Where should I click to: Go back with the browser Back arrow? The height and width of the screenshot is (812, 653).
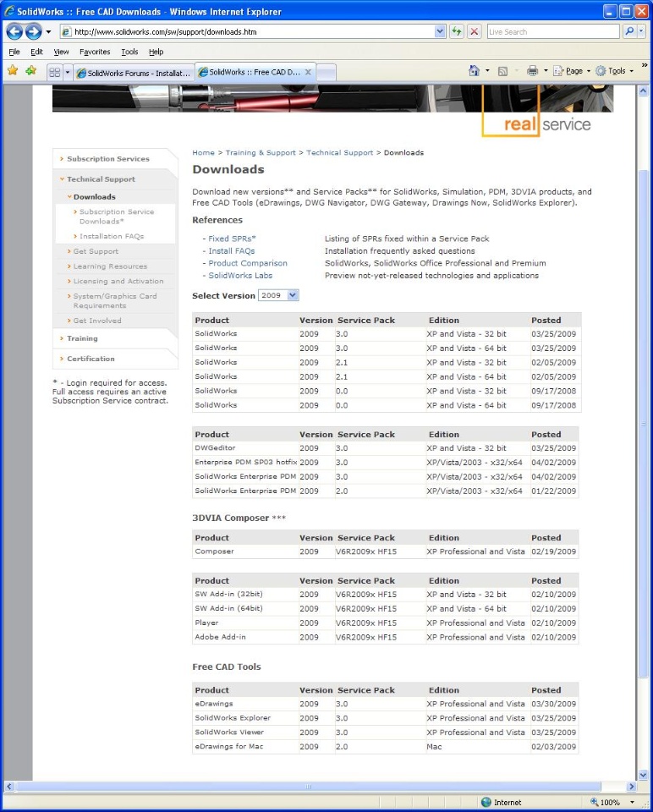(x=14, y=31)
